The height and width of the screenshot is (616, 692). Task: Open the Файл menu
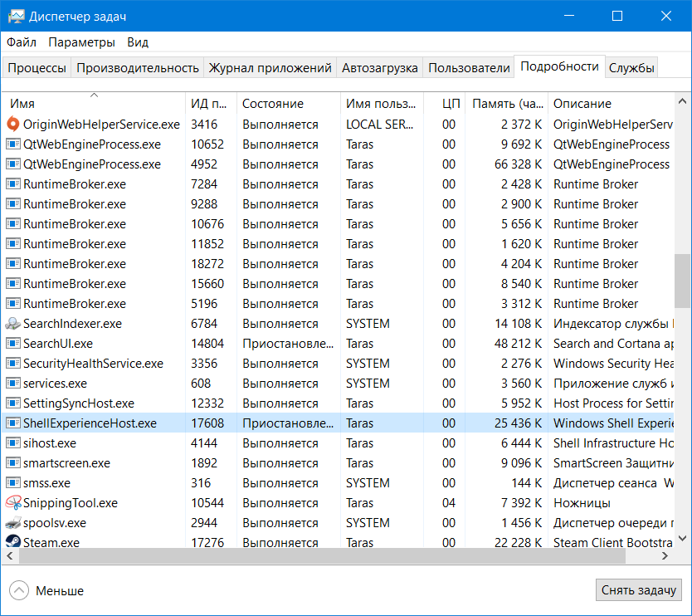tap(22, 42)
